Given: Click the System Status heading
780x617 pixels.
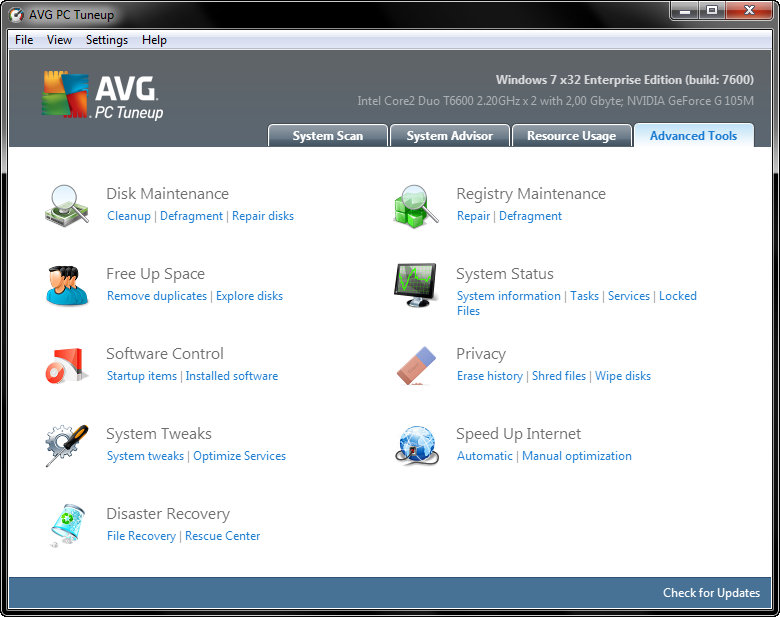Looking at the screenshot, I should click(x=505, y=274).
